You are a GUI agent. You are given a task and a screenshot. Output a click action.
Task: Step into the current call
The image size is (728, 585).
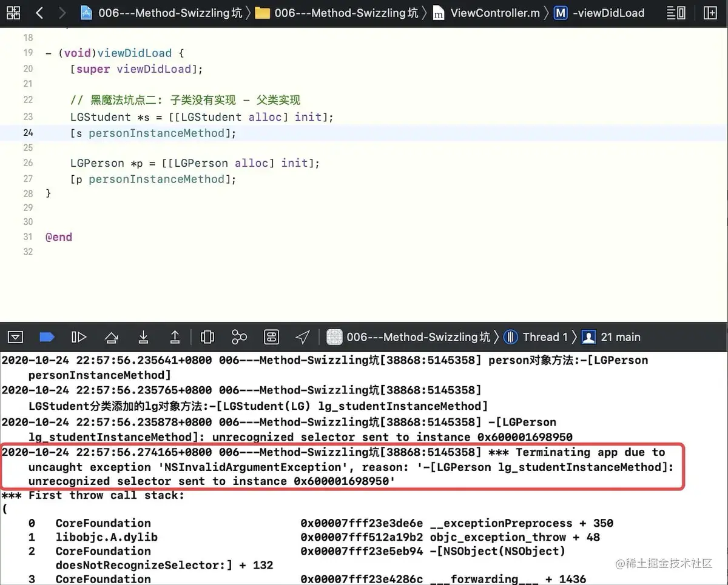click(143, 337)
